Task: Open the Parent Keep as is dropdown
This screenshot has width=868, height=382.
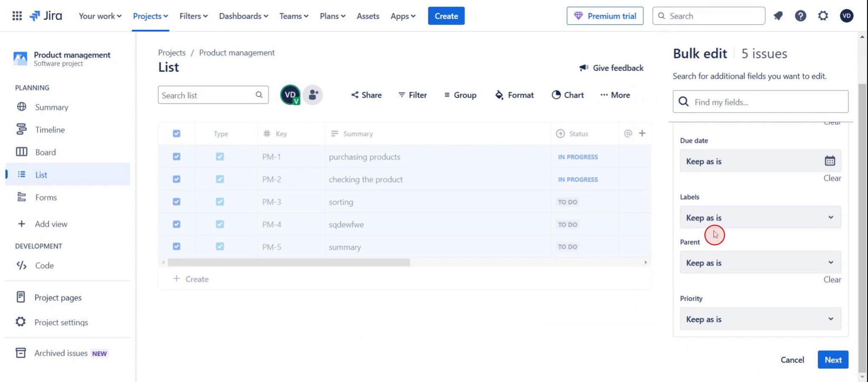Action: click(759, 263)
